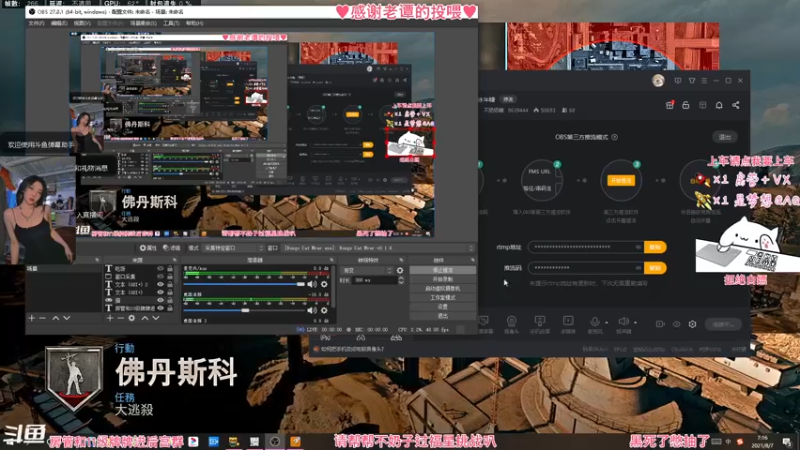800x450 pixels.
Task: Click the share icon in Douyu toolbar
Action: point(736,105)
